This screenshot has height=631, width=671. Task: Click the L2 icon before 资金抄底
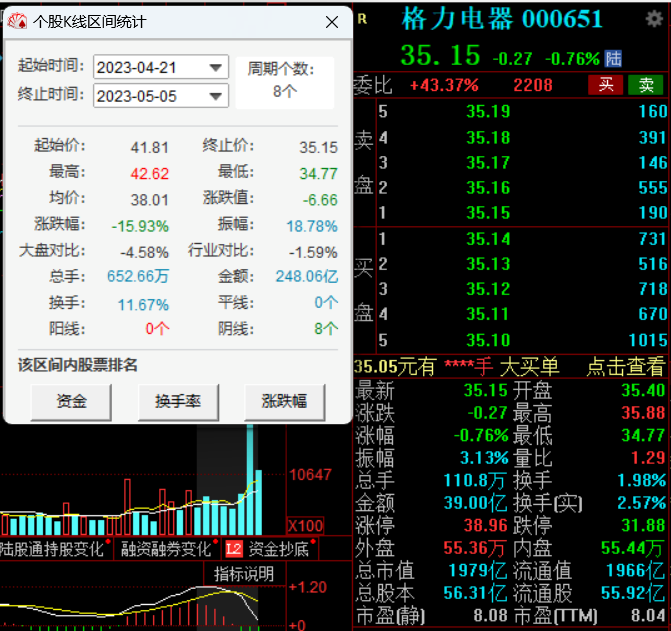tap(234, 549)
